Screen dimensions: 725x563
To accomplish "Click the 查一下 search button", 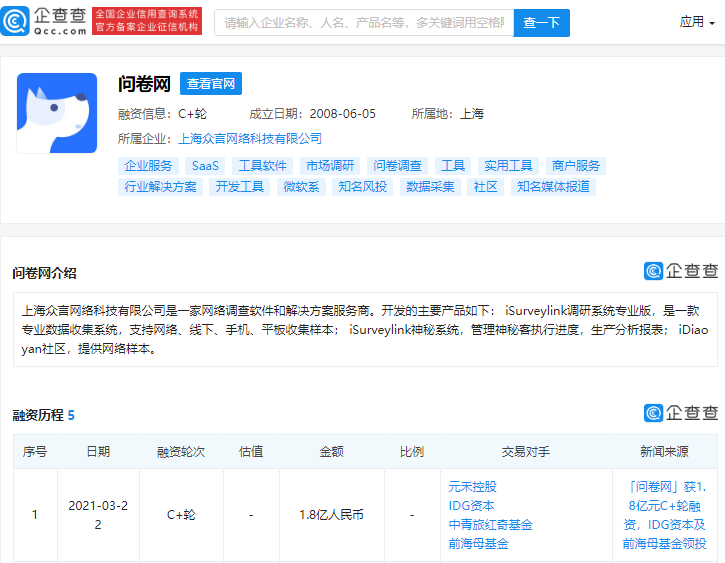I will (541, 23).
